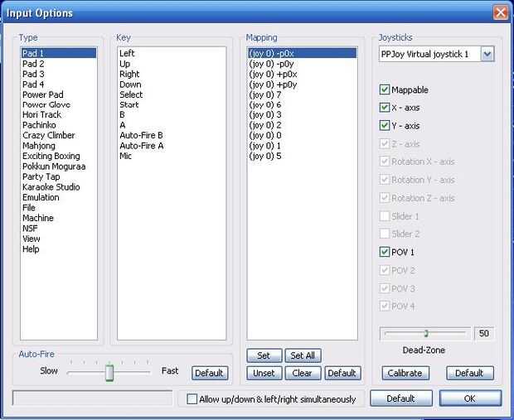The height and width of the screenshot is (420, 514).
Task: Select View in Type list
Action: [x=59, y=239]
